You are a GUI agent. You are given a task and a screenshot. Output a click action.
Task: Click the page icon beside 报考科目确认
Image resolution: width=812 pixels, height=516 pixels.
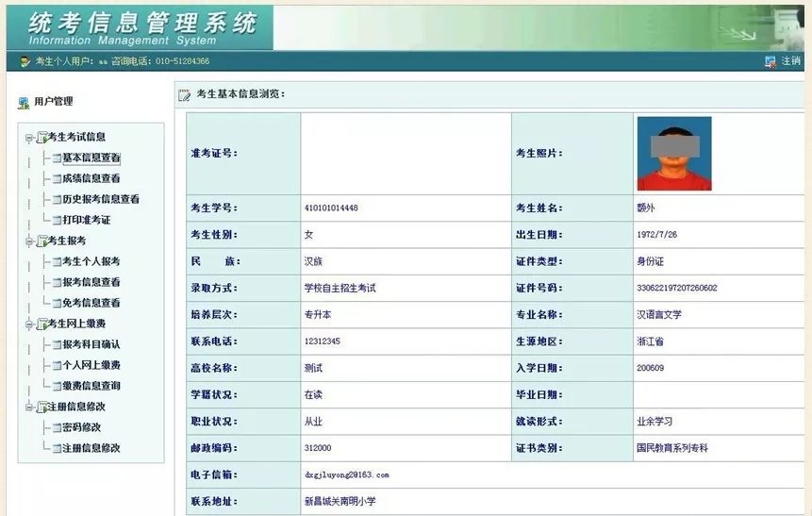[x=57, y=344]
